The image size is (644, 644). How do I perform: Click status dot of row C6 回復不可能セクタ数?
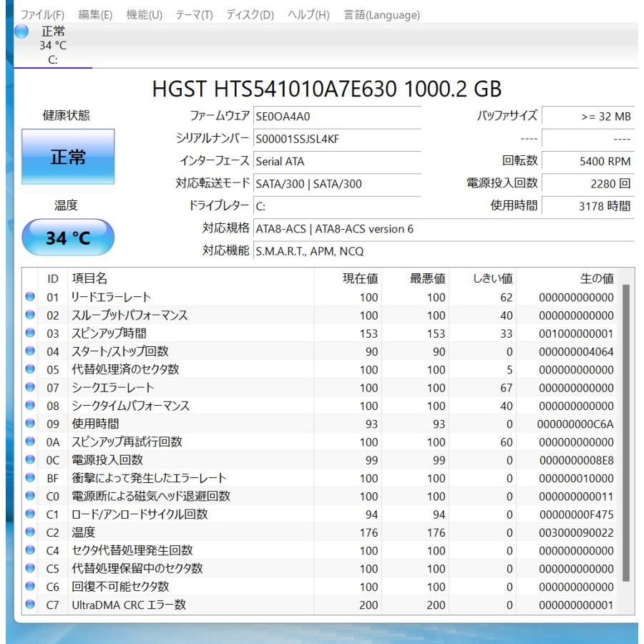tap(30, 585)
